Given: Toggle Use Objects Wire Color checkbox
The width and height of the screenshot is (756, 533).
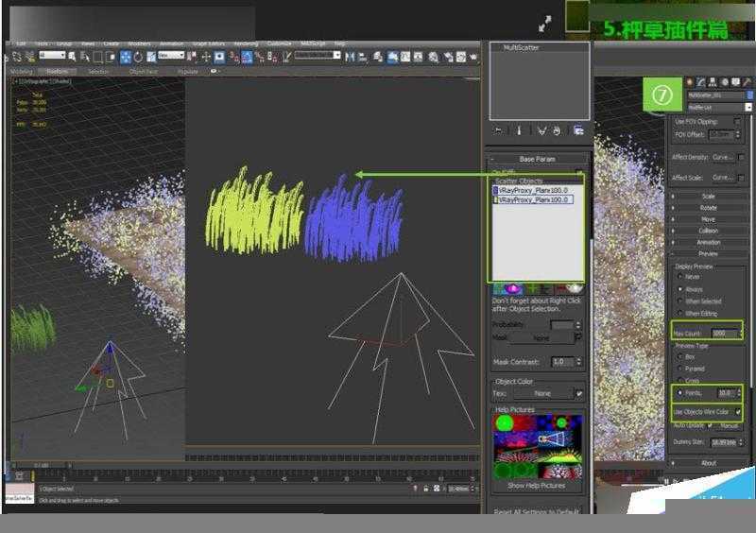Looking at the screenshot, I should [x=737, y=413].
